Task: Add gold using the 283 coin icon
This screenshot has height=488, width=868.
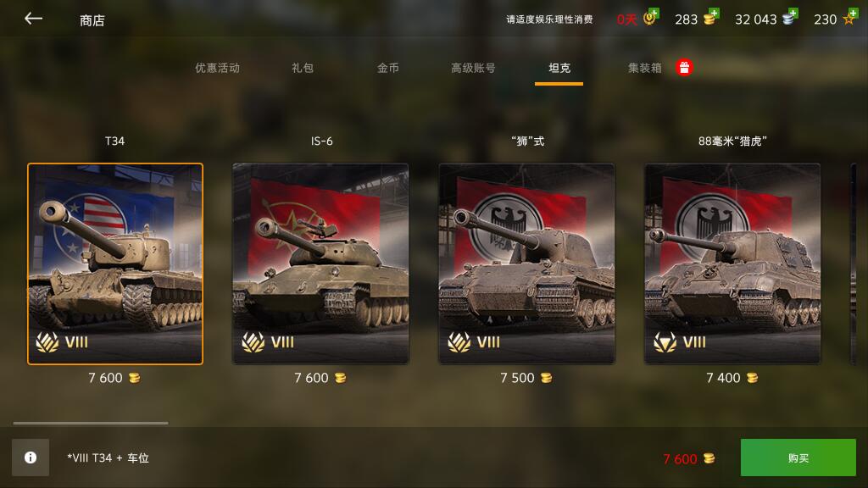Action: (x=711, y=17)
